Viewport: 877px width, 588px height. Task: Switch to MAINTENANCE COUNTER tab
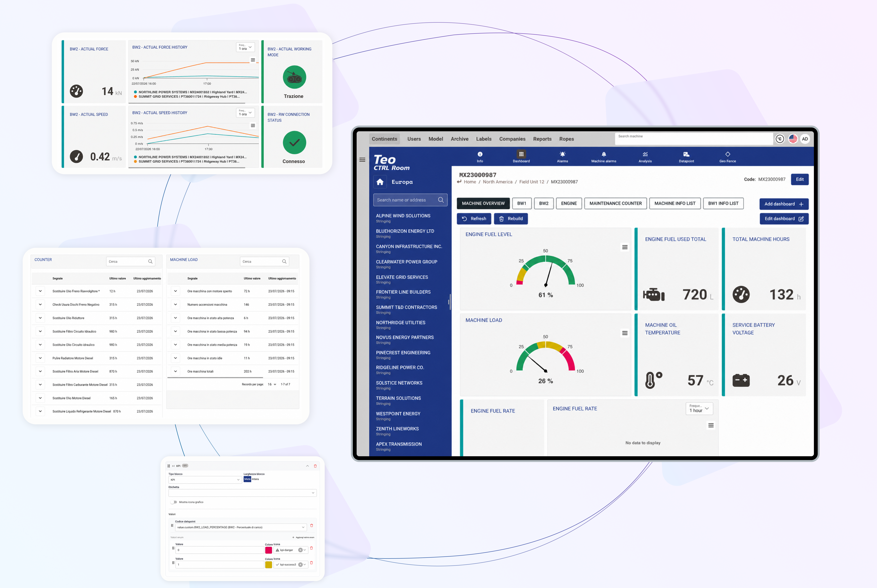pos(616,203)
